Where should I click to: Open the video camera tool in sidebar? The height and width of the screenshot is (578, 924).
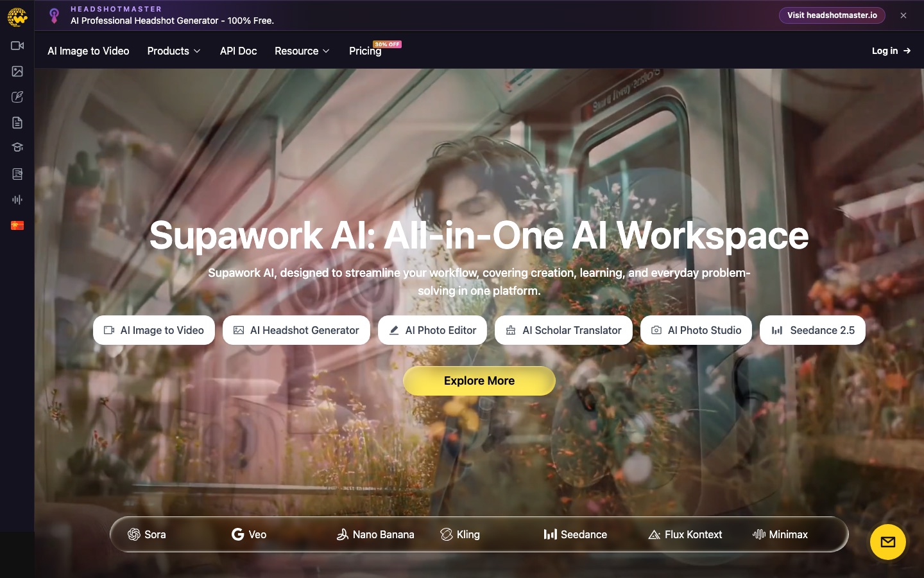pos(17,46)
